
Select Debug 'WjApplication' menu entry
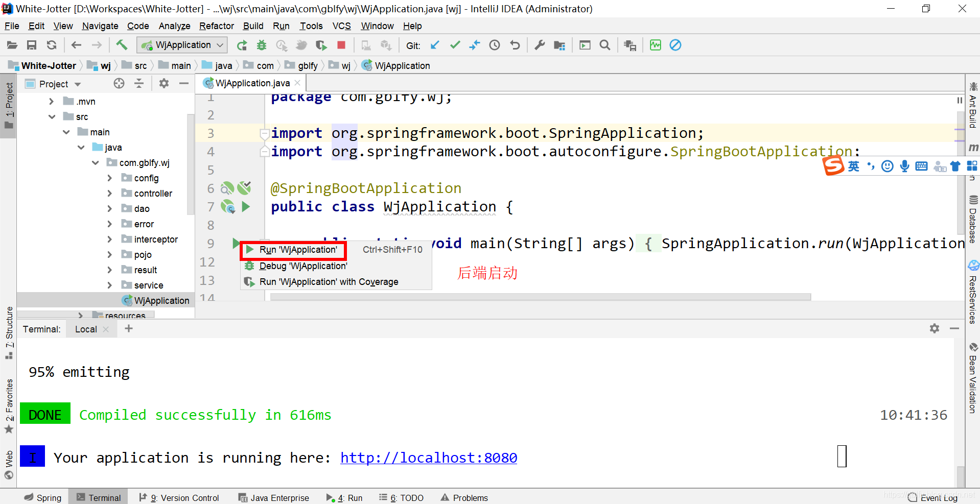(336, 266)
